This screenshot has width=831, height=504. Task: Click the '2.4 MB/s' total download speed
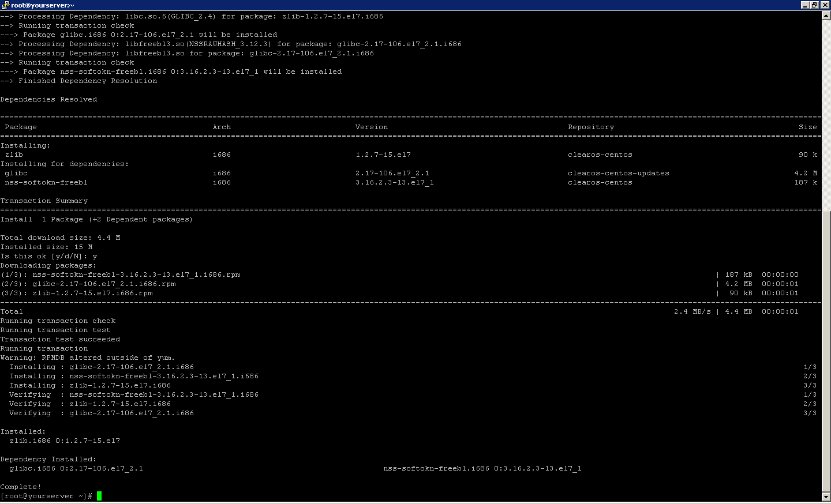[692, 311]
